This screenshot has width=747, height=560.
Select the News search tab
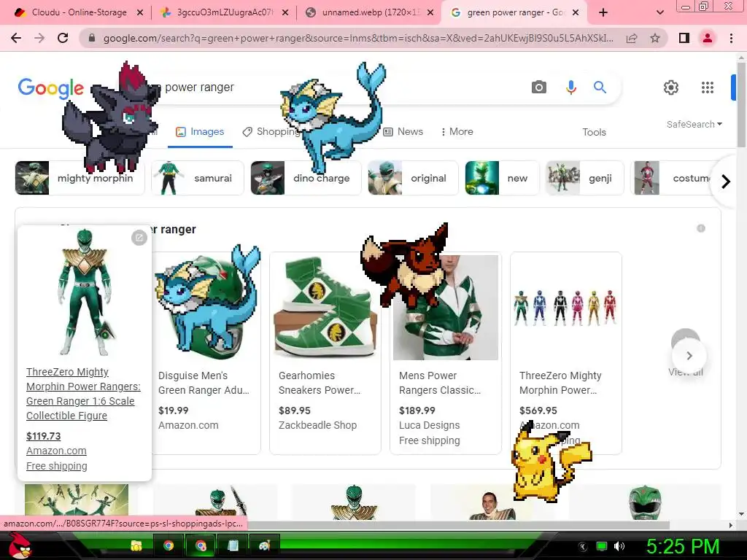(x=403, y=132)
